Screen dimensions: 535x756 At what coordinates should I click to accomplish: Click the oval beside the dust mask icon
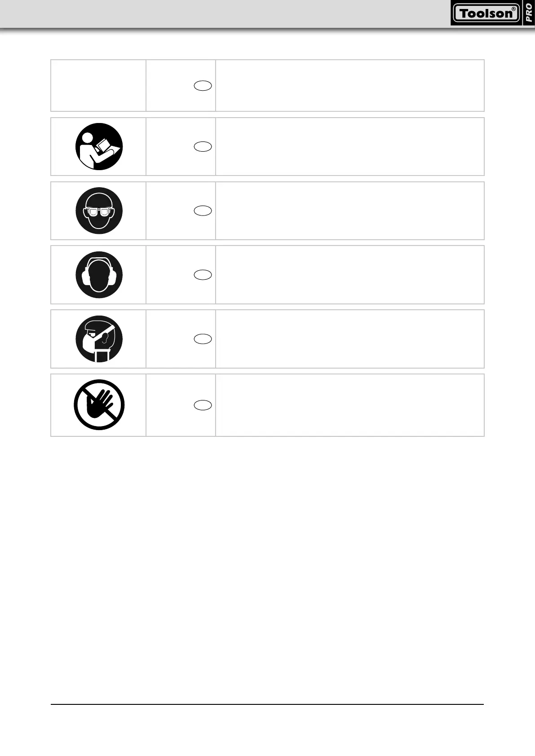(x=203, y=339)
